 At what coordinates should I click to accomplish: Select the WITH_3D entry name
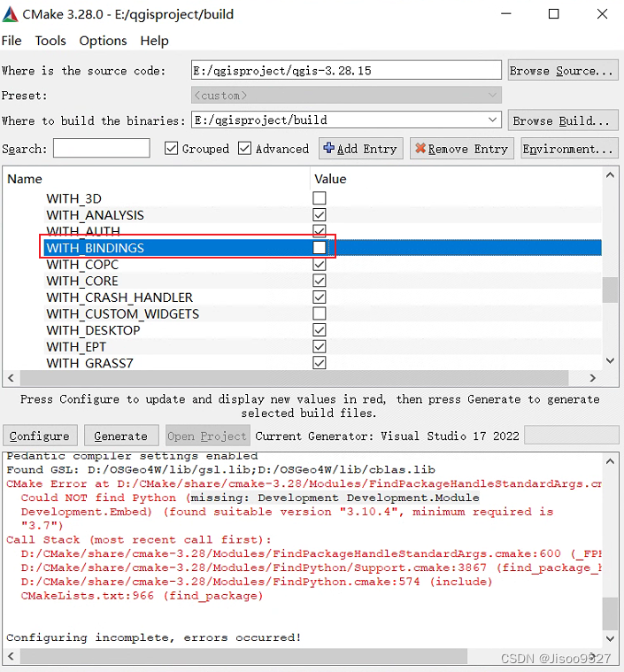coord(73,198)
